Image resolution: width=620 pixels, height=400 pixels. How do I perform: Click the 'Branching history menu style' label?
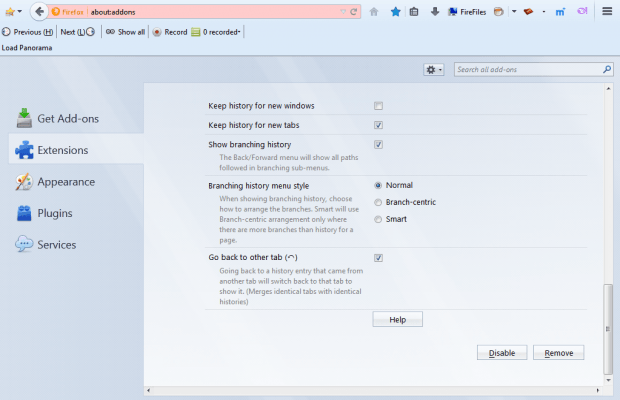[259, 186]
